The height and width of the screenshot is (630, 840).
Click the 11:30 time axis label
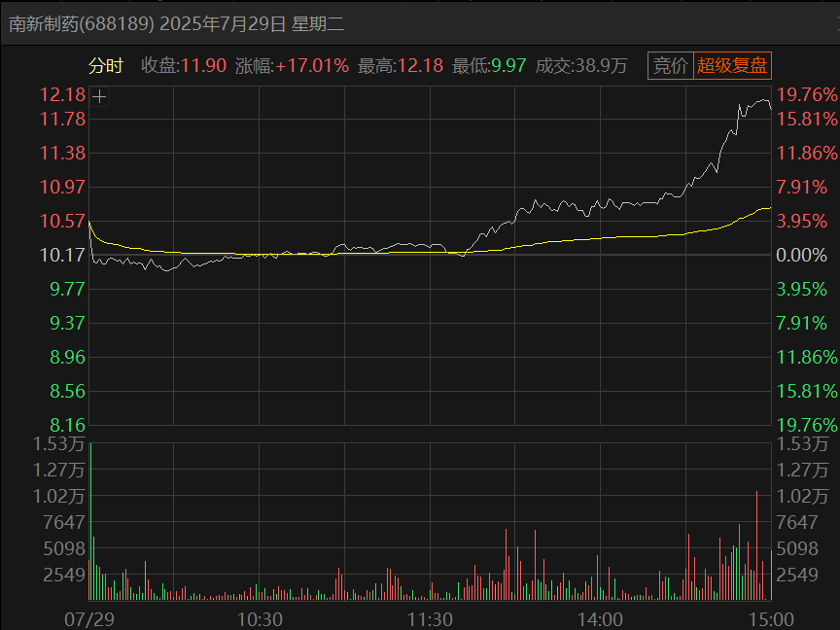430,620
